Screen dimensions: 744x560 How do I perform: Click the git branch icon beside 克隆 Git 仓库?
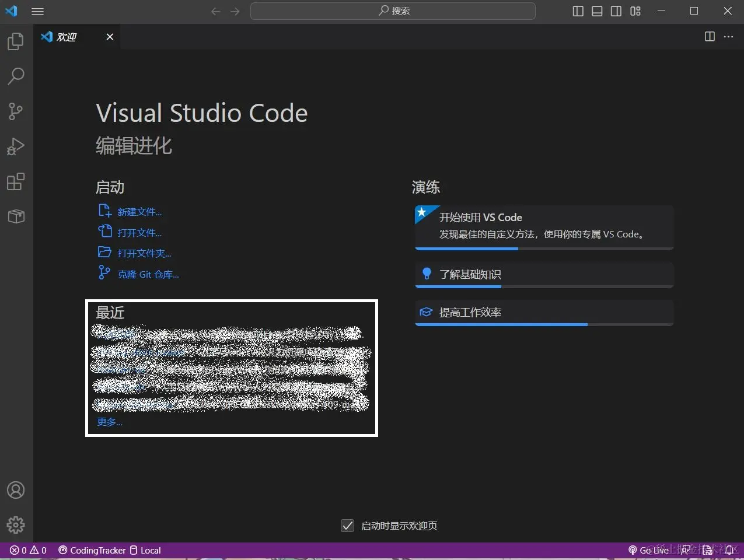(104, 272)
